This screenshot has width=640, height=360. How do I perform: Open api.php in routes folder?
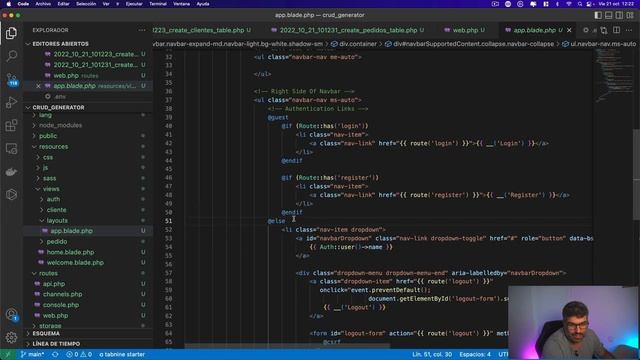tap(54, 284)
